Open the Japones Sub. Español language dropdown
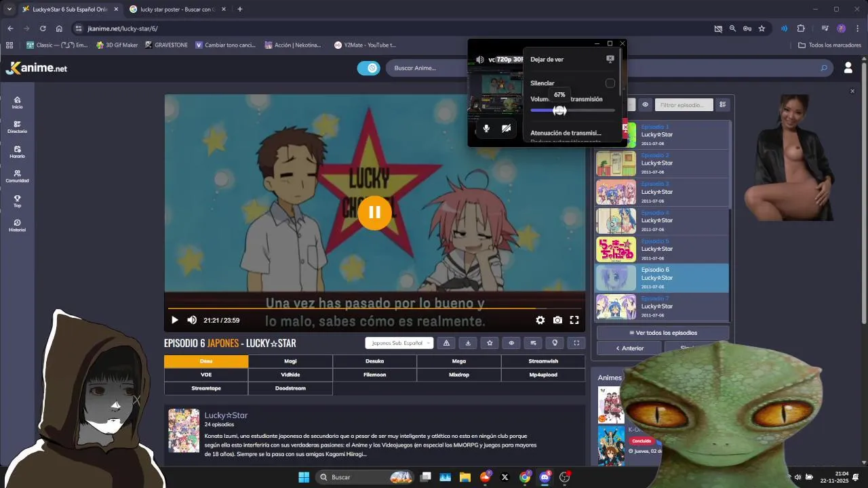868x488 pixels. tap(399, 343)
